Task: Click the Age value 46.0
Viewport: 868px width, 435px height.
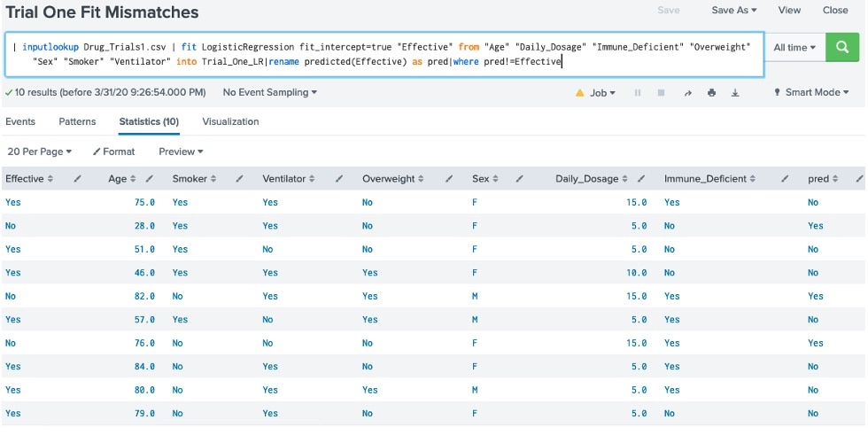Action: point(144,273)
